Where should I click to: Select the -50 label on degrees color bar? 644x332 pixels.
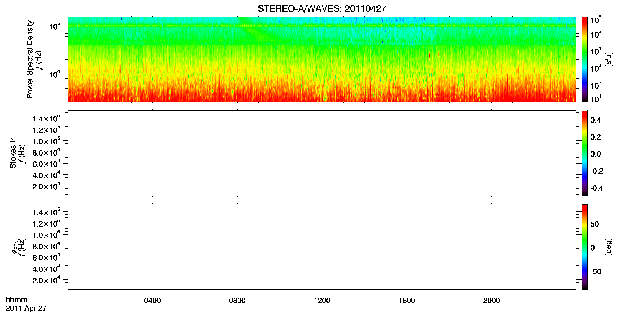(x=596, y=271)
